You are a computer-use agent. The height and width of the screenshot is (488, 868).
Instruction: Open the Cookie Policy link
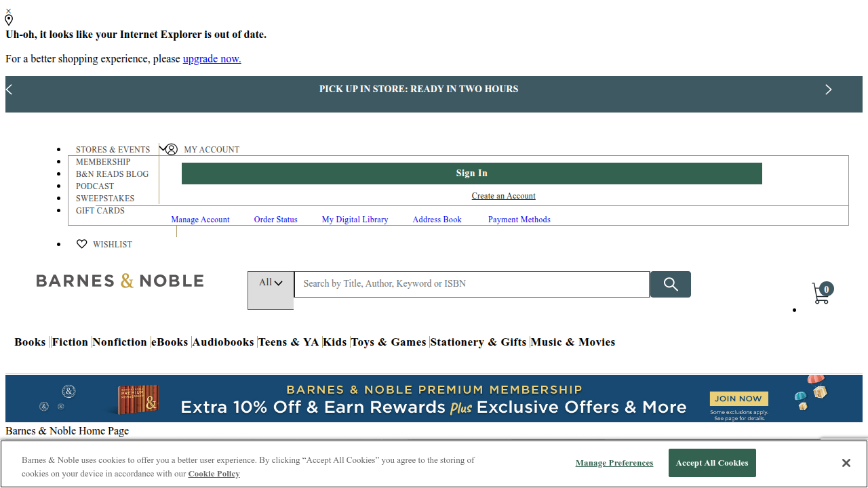pos(214,474)
